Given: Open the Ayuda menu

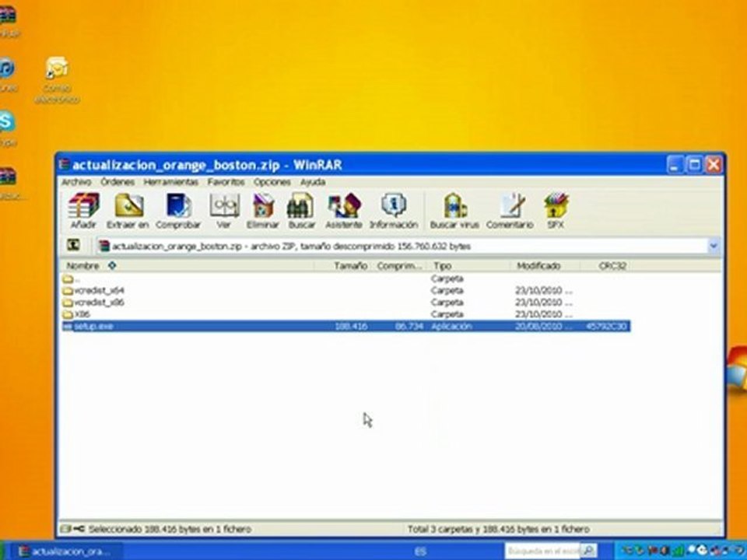Looking at the screenshot, I should point(313,182).
